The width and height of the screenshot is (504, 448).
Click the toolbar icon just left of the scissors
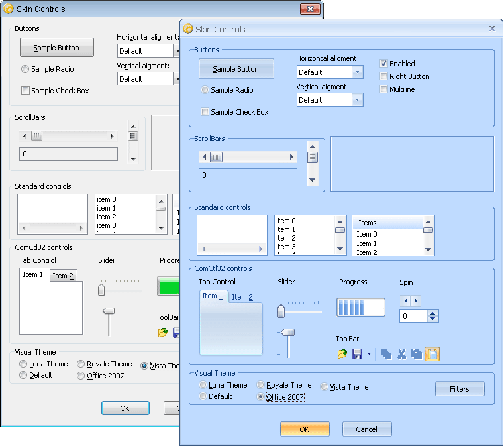386,354
